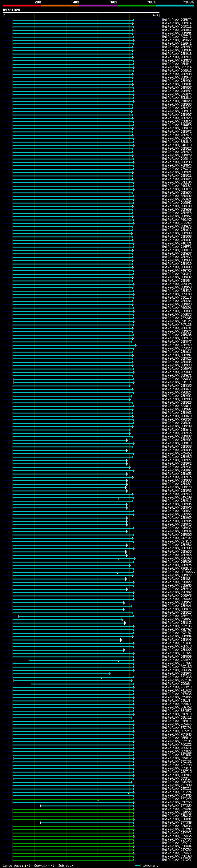Select hit label UniRef100_Q70XZ7
Screen dimensions: 197x868
(177, 169)
